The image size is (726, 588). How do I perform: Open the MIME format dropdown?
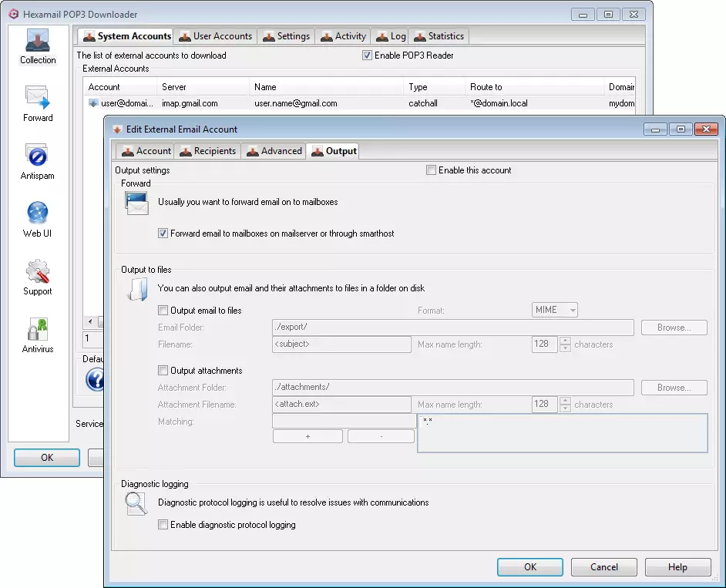555,310
